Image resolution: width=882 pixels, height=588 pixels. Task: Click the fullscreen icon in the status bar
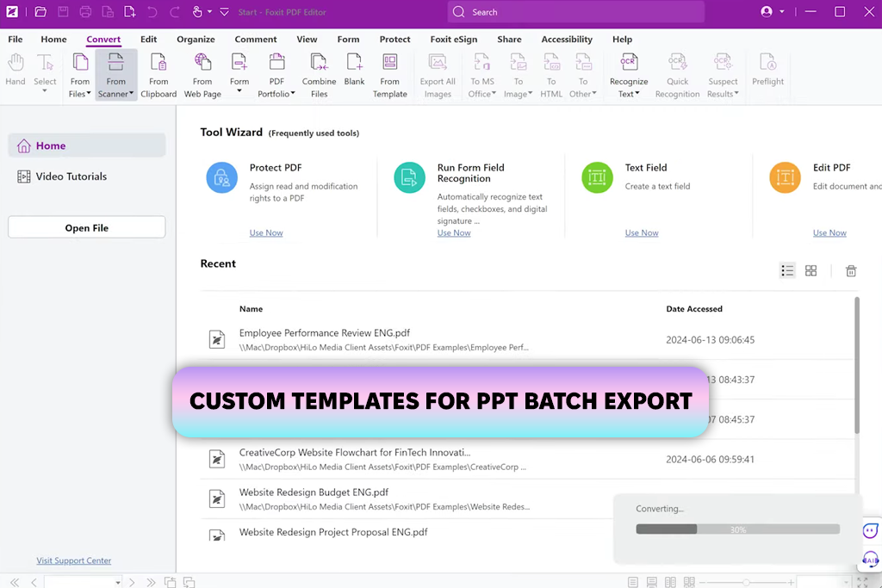(x=862, y=582)
